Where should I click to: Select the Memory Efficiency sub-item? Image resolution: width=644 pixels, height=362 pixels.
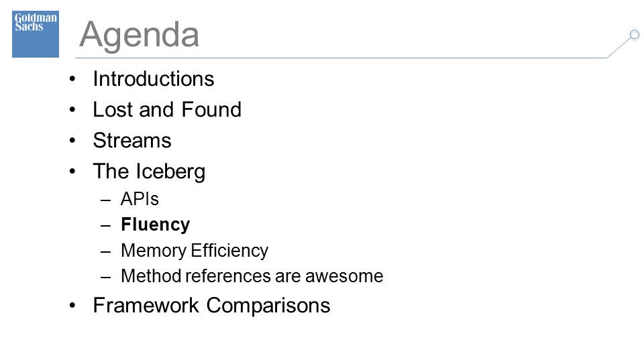point(195,250)
